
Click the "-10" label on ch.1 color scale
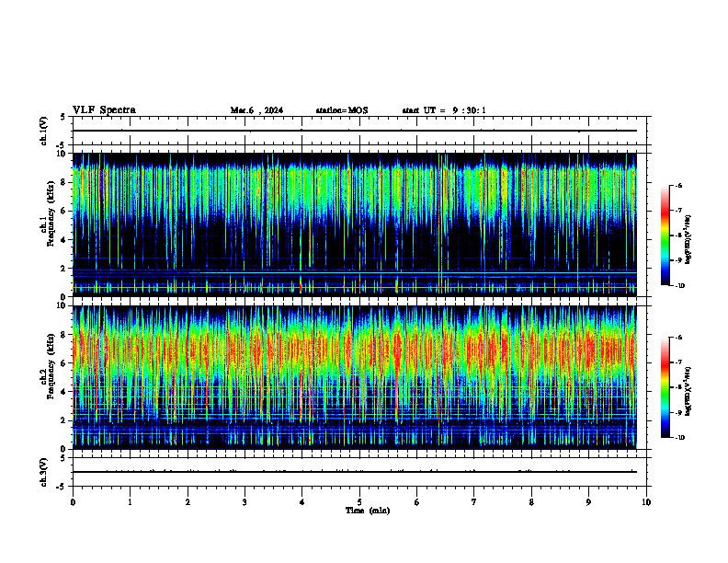pyautogui.click(x=679, y=286)
